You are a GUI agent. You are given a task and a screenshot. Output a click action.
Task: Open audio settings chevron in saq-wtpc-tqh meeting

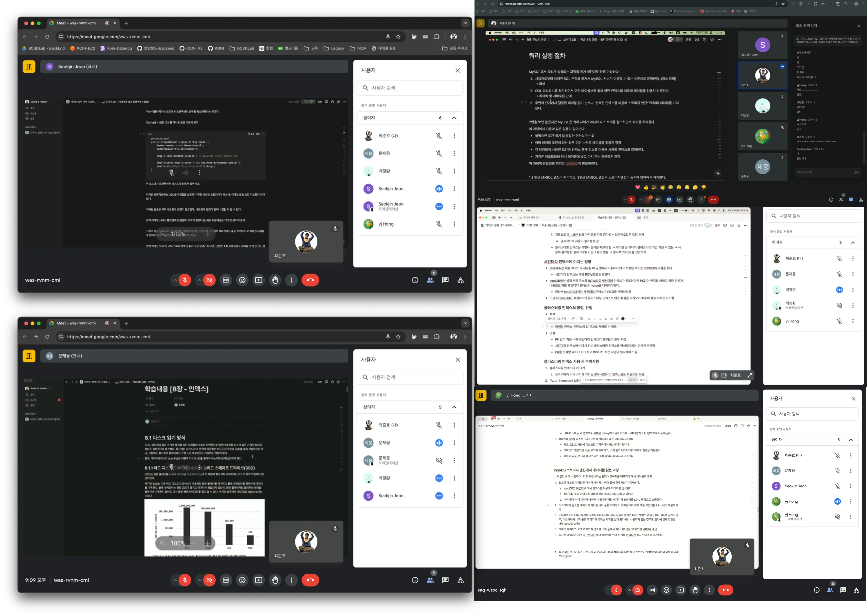point(608,590)
